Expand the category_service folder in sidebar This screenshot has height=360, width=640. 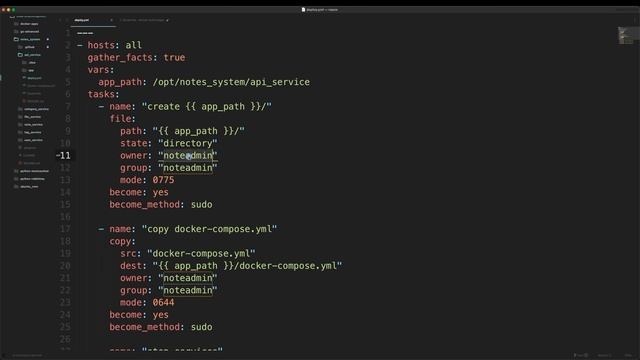coord(36,109)
